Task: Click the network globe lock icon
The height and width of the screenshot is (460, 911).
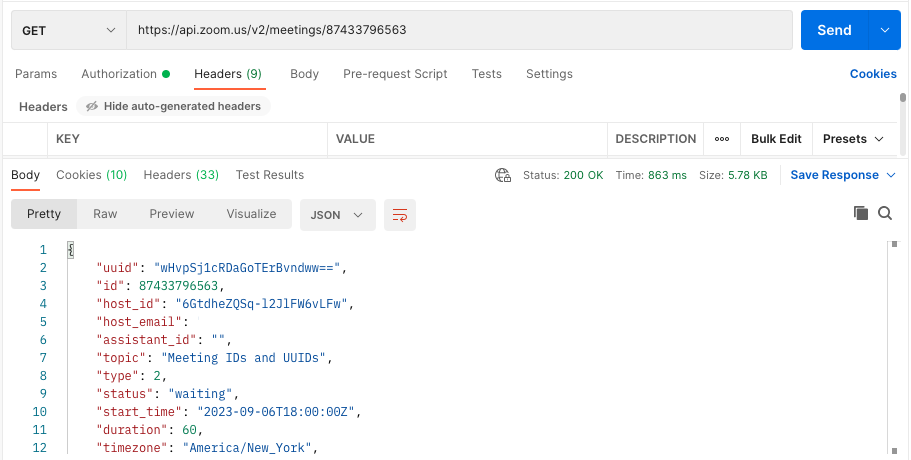Action: (503, 175)
